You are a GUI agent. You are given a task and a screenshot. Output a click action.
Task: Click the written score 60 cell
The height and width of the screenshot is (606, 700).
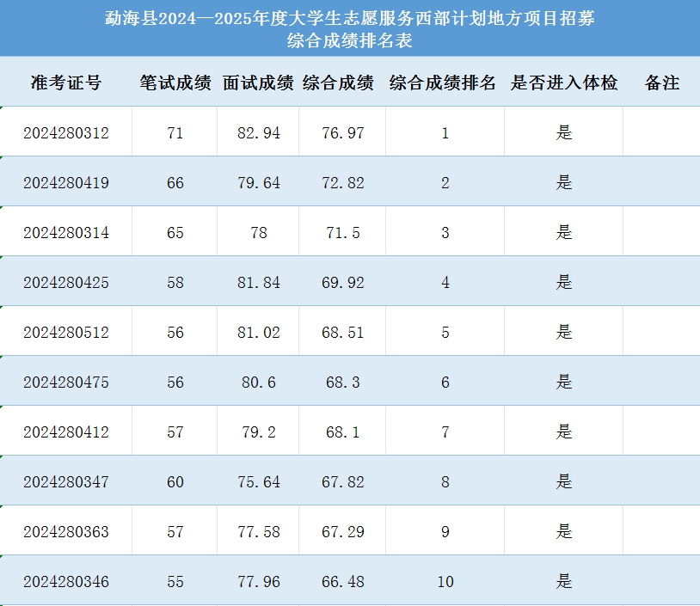coord(175,482)
